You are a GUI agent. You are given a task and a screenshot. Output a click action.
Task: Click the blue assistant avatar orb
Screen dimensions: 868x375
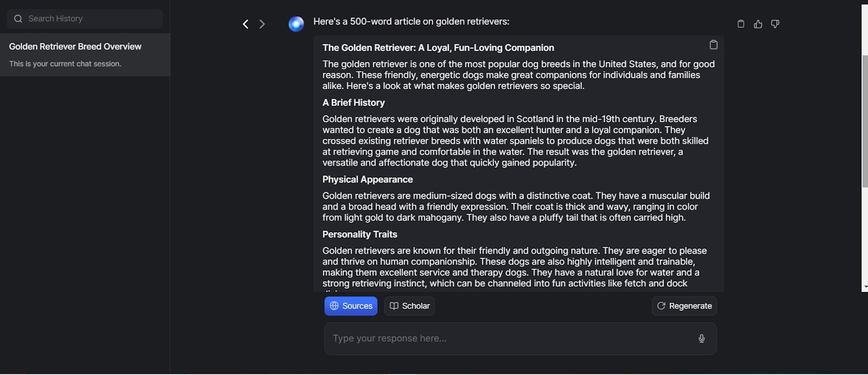pos(296,24)
